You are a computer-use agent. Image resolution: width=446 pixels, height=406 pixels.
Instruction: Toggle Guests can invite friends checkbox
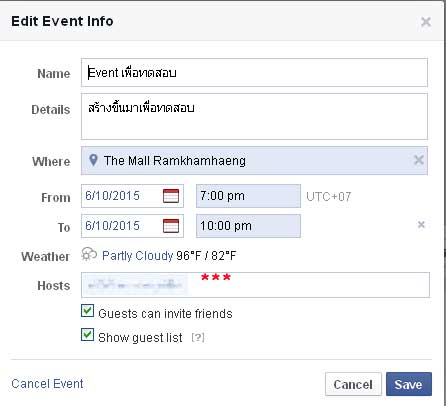pos(87,310)
